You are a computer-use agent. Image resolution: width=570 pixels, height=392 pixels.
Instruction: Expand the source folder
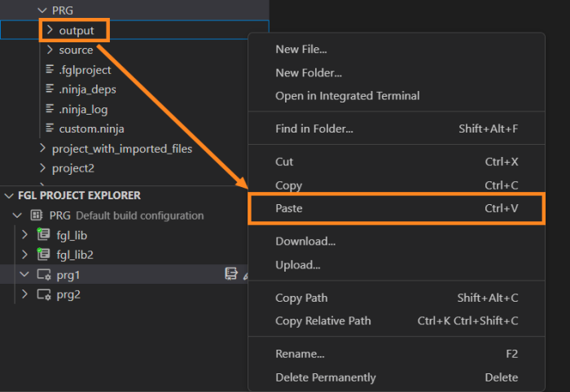click(x=50, y=50)
